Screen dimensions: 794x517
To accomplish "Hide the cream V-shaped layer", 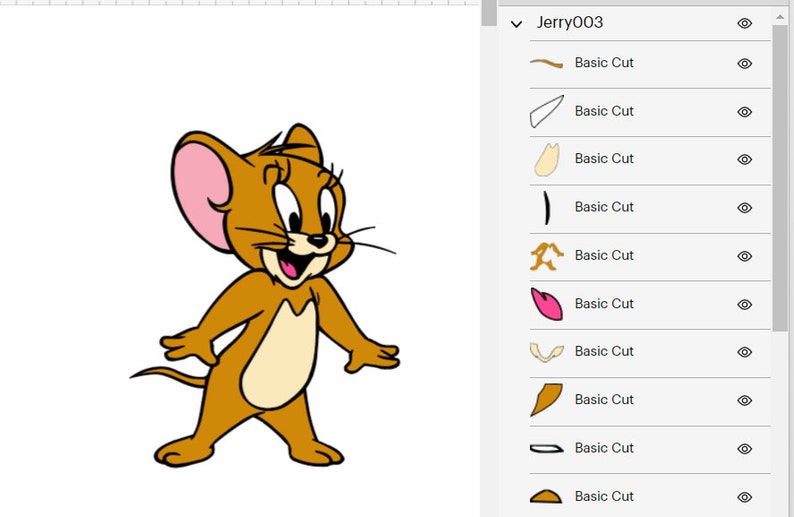I will click(x=744, y=352).
